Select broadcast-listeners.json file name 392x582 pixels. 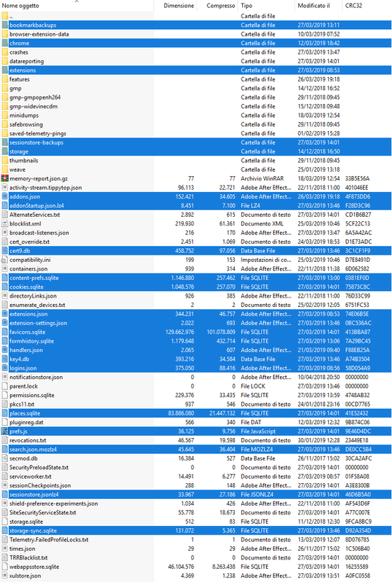pos(39,233)
